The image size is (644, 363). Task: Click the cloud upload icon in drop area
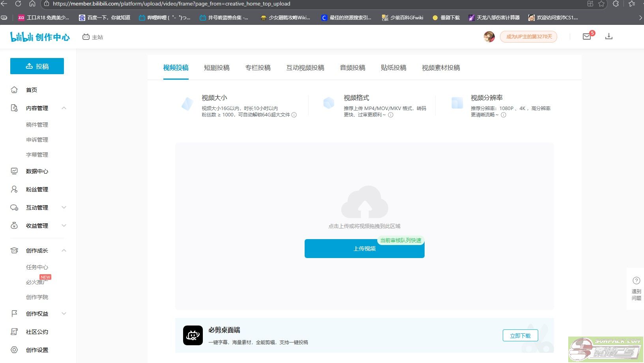364,202
